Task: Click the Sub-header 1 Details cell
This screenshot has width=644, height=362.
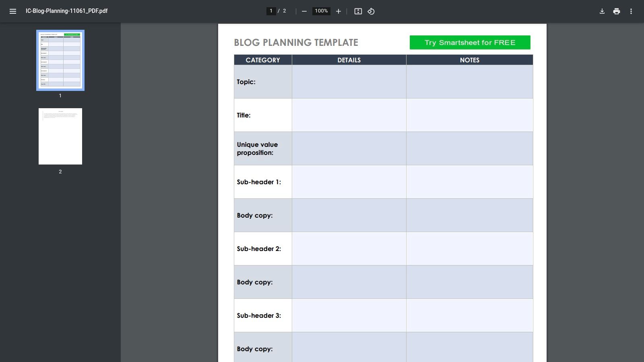Action: point(349,182)
